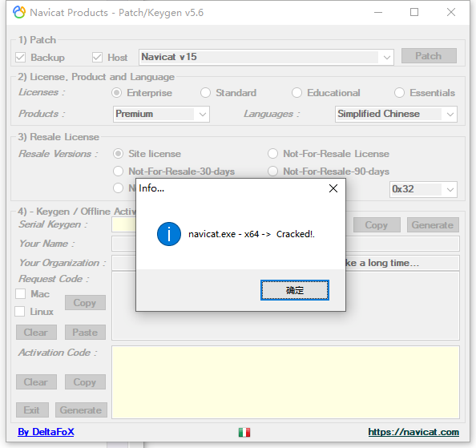Screen dimensions: 476x448
Task: Choose Not-For-Resale-30-days option
Action: pos(118,172)
